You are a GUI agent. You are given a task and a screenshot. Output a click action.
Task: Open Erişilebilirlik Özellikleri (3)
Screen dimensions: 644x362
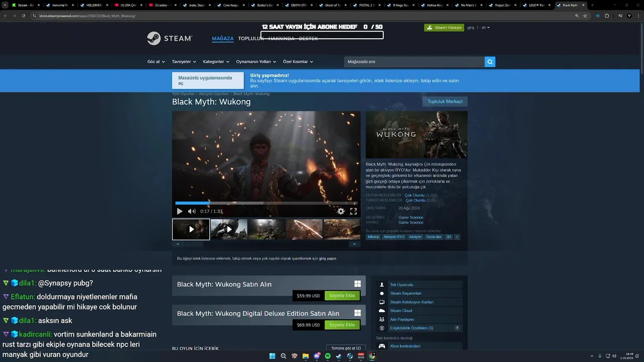point(412,328)
